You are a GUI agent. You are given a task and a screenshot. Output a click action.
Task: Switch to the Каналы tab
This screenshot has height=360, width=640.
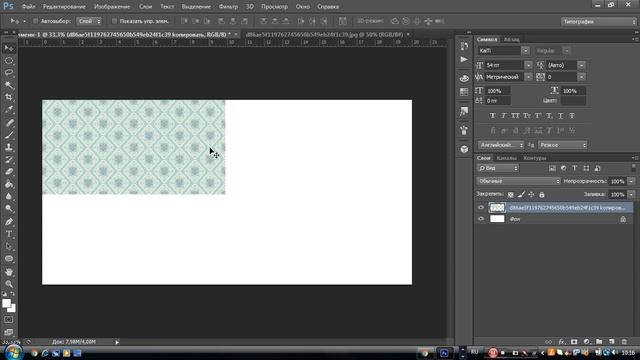(x=507, y=158)
